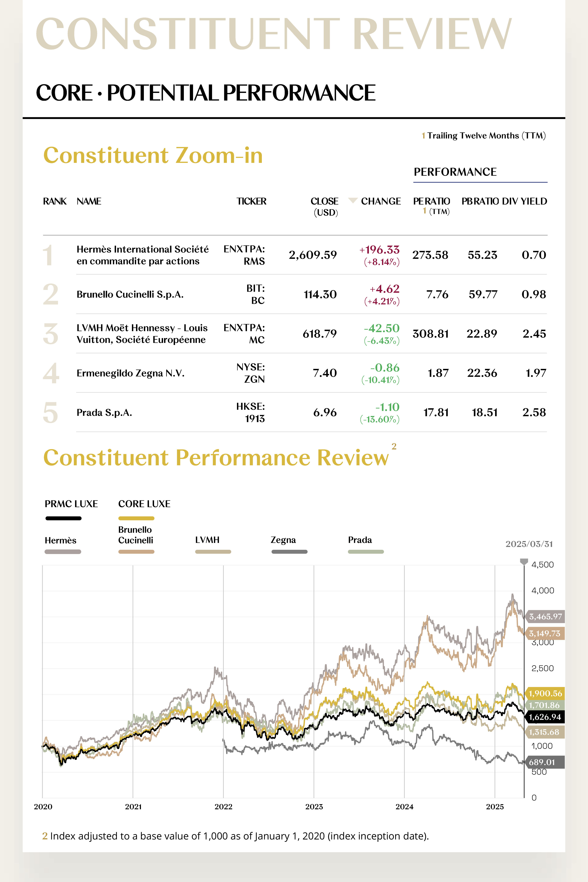Click the Brunello Cucinelli legend swatch
The height and width of the screenshot is (882, 588).
coord(136,552)
